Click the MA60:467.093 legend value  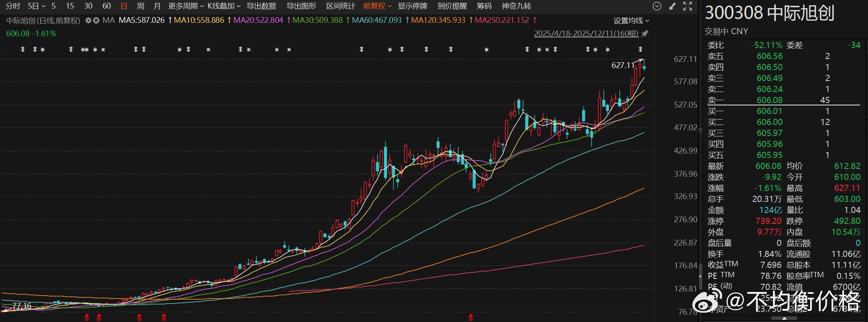click(x=377, y=20)
